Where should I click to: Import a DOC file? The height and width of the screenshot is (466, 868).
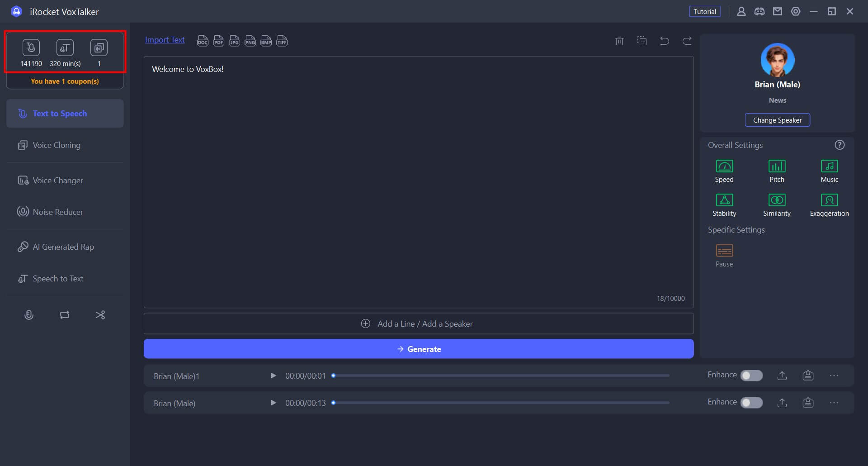tap(203, 41)
